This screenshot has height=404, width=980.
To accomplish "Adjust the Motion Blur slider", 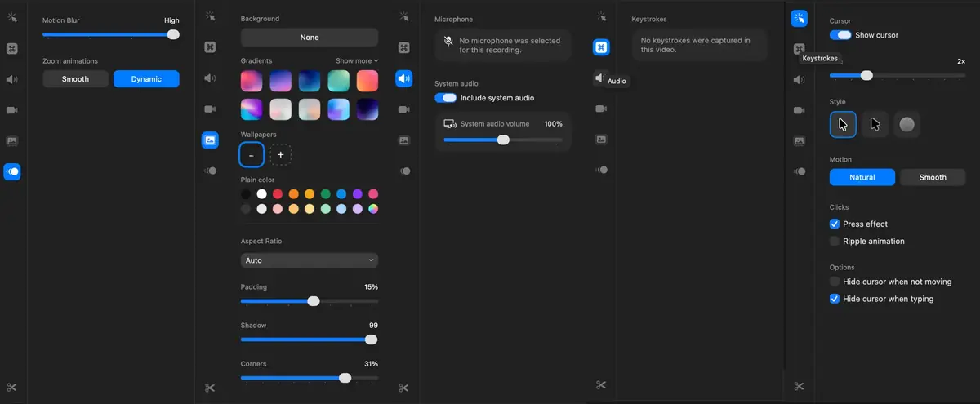I will click(111, 34).
